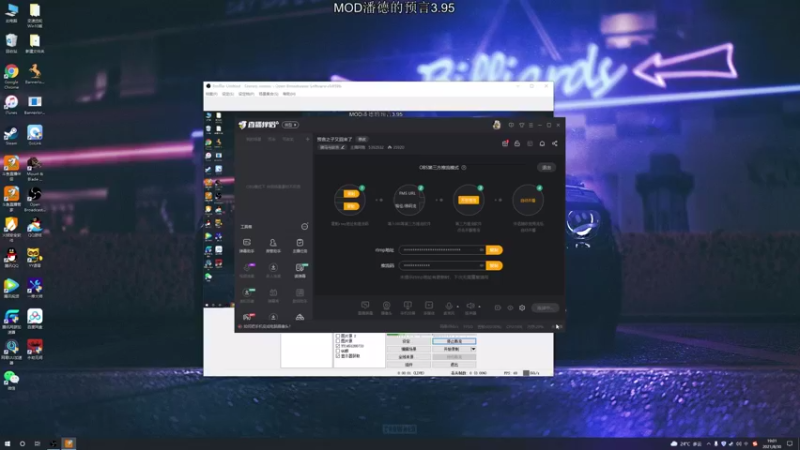Open Task View on the taskbar

[37, 443]
